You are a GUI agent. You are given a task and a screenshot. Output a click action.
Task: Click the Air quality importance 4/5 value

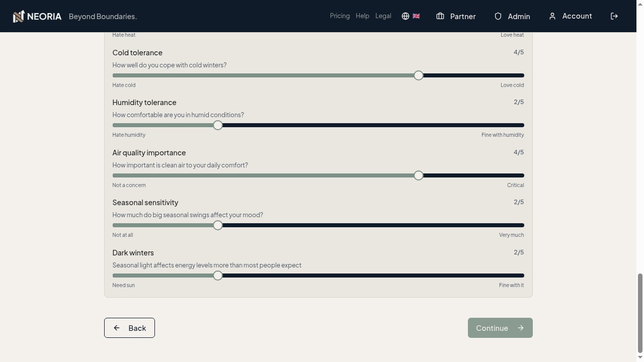click(x=519, y=152)
